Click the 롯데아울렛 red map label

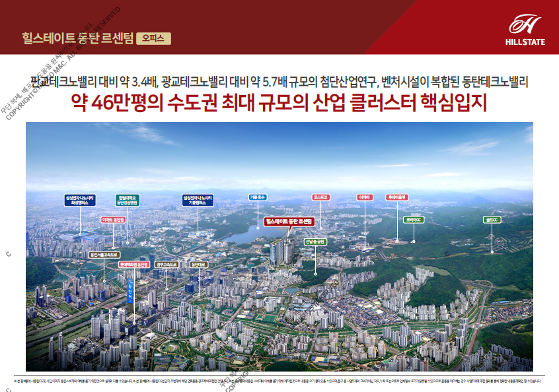(x=397, y=197)
